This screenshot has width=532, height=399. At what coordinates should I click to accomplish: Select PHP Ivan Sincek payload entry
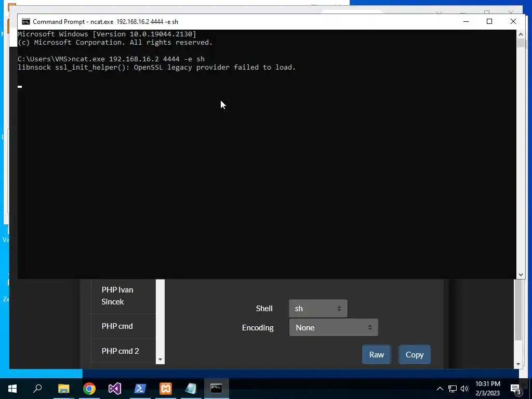click(124, 296)
